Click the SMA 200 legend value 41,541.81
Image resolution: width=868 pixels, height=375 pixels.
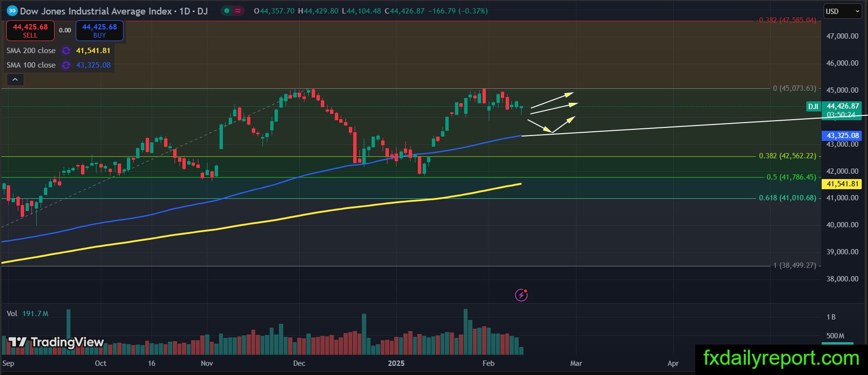[x=93, y=51]
